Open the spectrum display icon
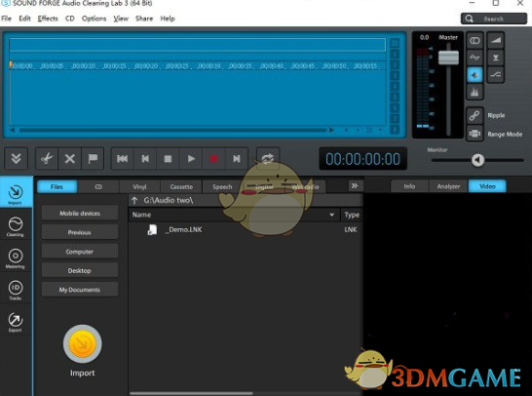This screenshot has width=532, height=396. (475, 92)
